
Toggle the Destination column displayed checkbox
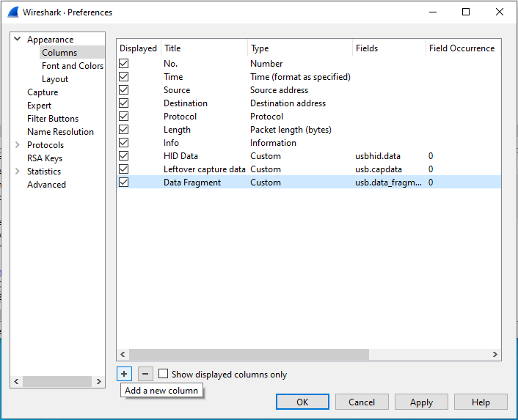pos(124,103)
